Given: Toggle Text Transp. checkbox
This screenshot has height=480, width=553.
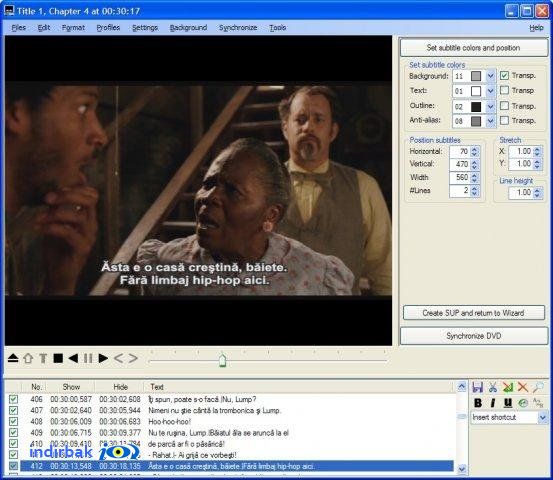Looking at the screenshot, I should (x=504, y=90).
